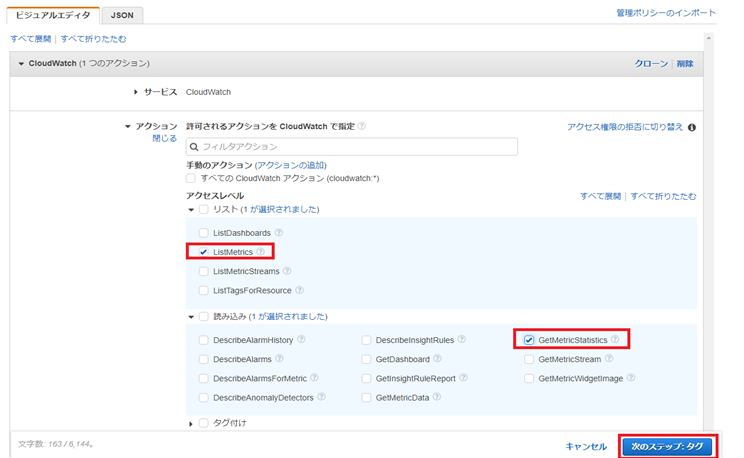Screen dimensions: 744x458
Task: Click すべて折りたたむ link at top left
Action: point(93,39)
